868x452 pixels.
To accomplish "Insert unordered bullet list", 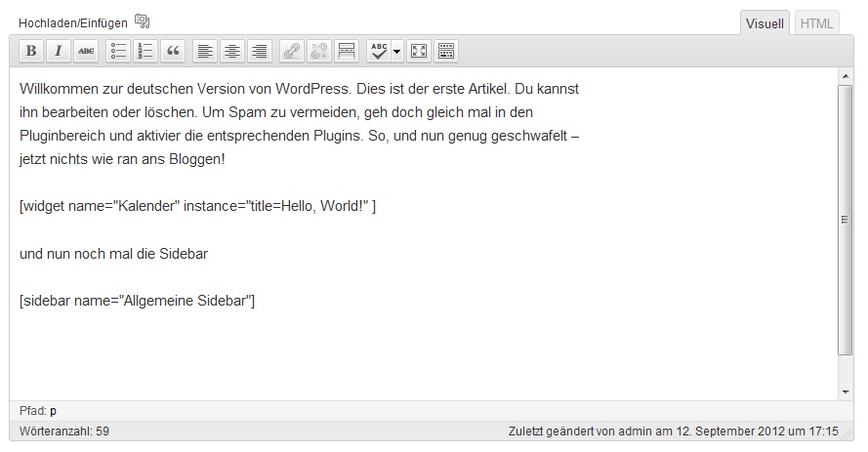I will [x=118, y=52].
